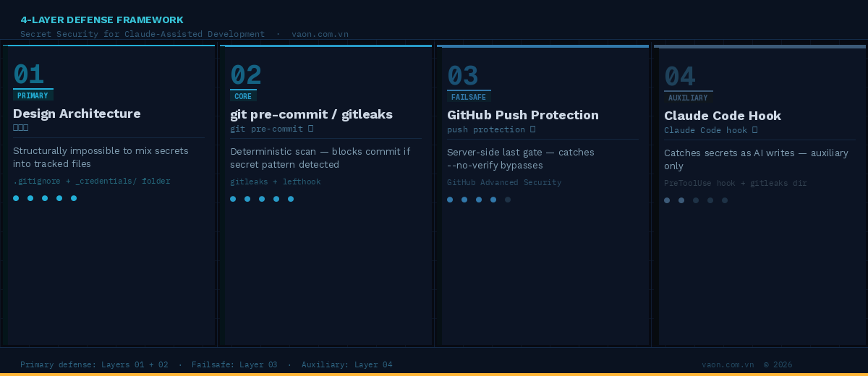
Task: Click the large "03" layer number
Action: 463,76
